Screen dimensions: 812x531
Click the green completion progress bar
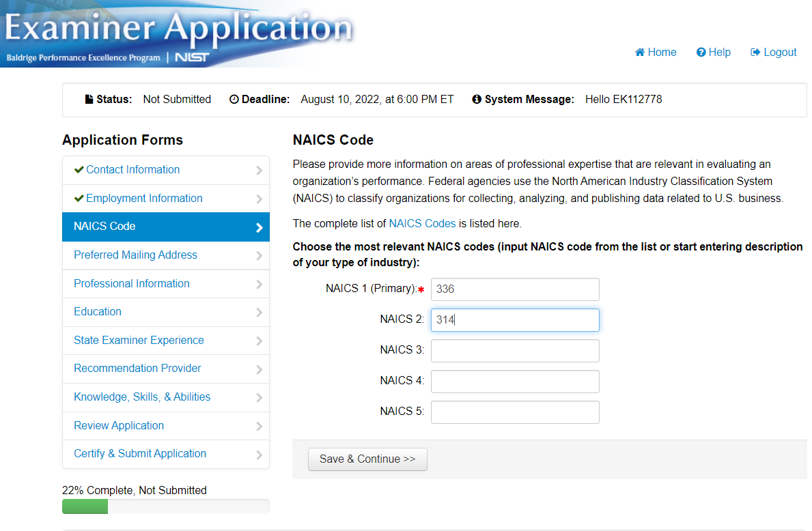pyautogui.click(x=85, y=506)
